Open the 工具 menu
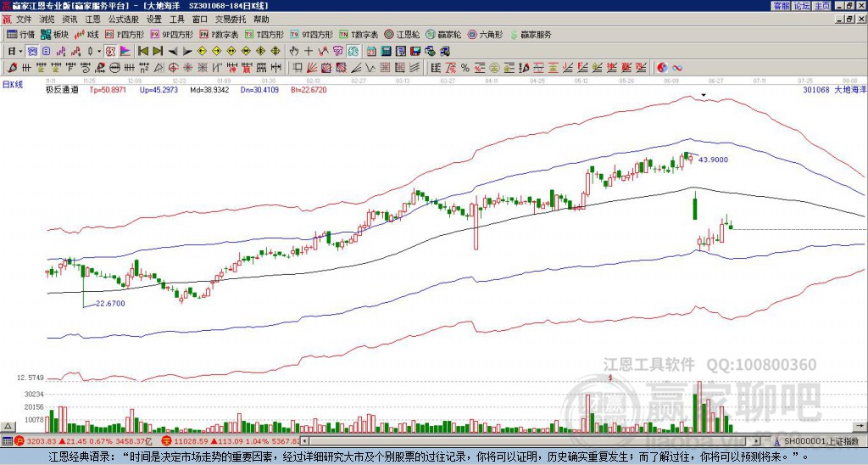 point(177,20)
